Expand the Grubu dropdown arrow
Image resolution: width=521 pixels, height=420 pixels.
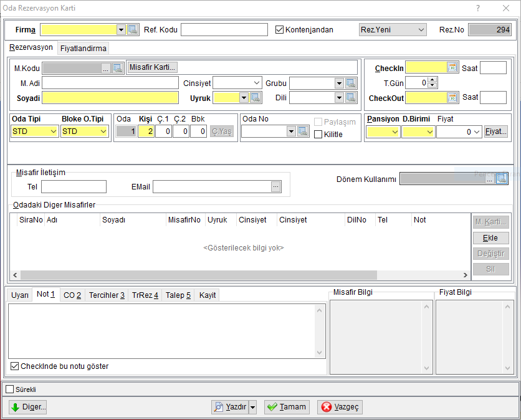click(x=339, y=83)
